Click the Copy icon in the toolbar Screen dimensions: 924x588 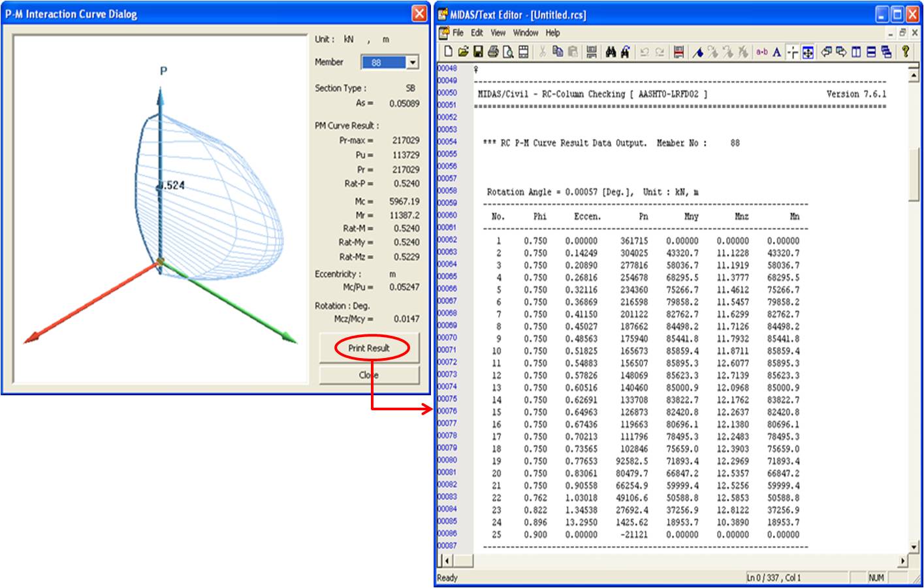click(558, 52)
